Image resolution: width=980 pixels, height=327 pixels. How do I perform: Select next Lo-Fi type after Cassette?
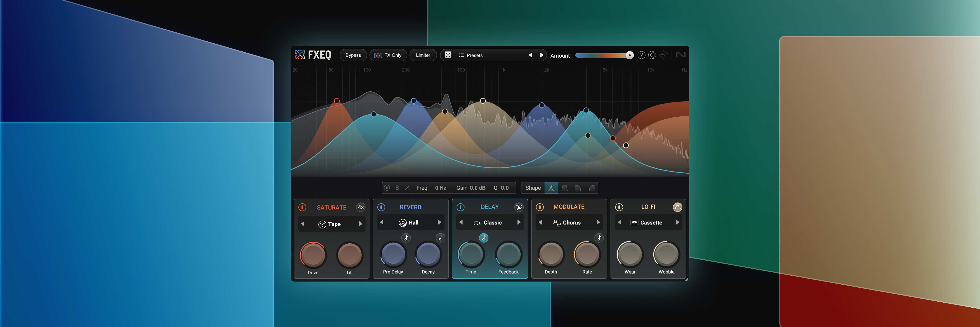pyautogui.click(x=677, y=222)
